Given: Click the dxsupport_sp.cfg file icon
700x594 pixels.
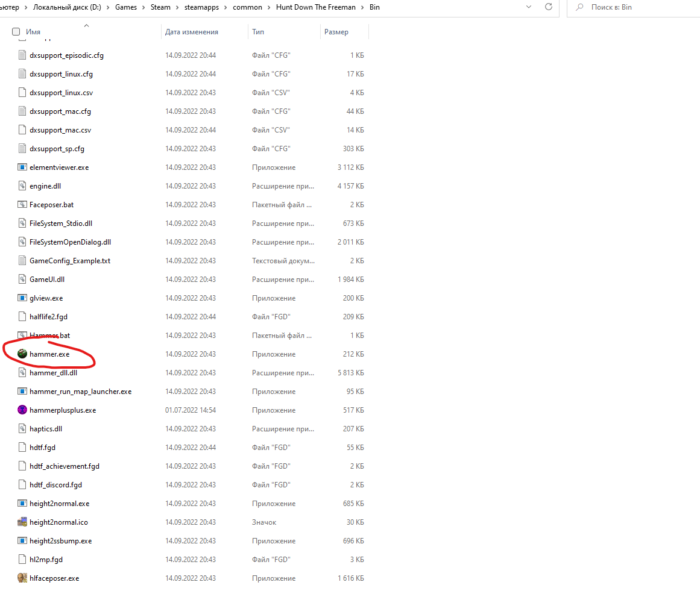Looking at the screenshot, I should click(22, 148).
